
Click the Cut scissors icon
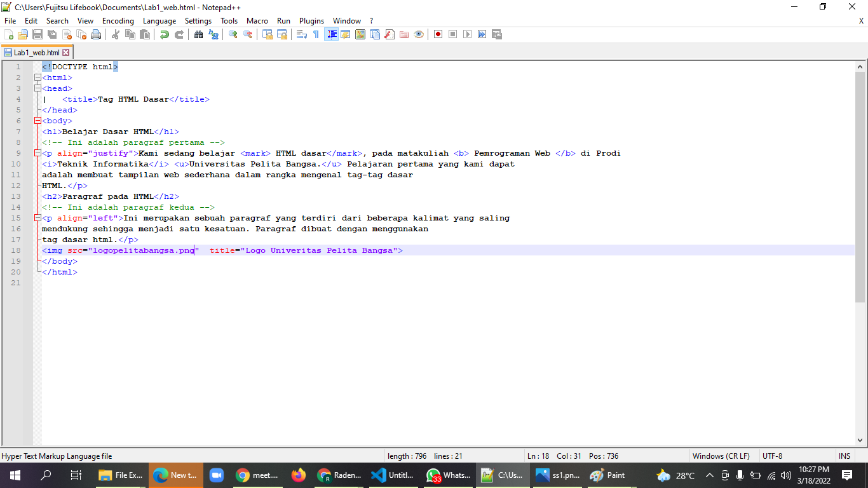(x=116, y=34)
